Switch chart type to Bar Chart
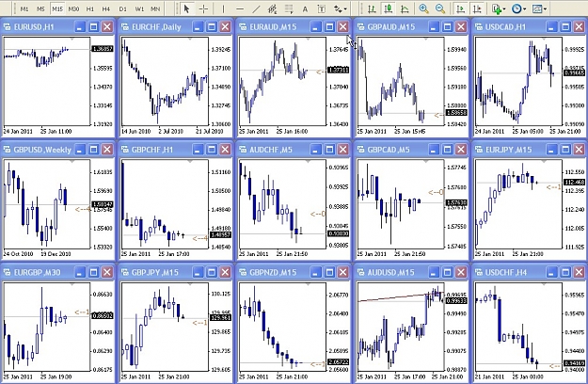Screen dimensions: 588x384 point(372,8)
